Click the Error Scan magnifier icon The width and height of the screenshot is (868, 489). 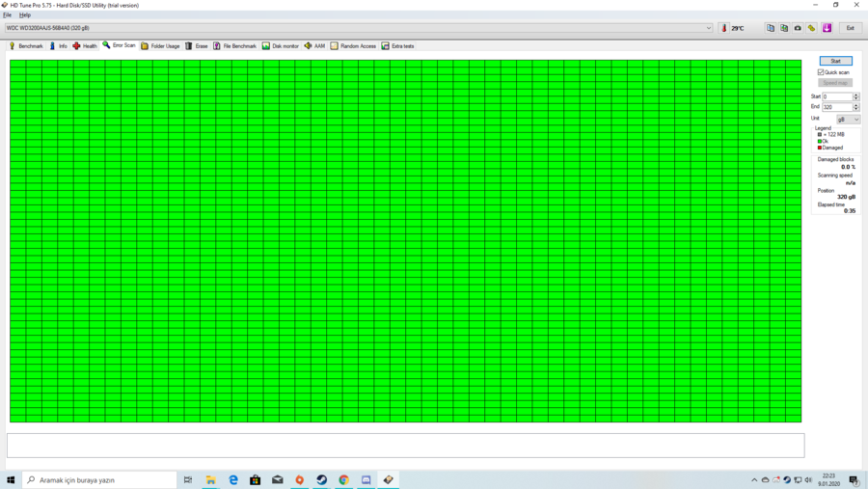(x=106, y=45)
